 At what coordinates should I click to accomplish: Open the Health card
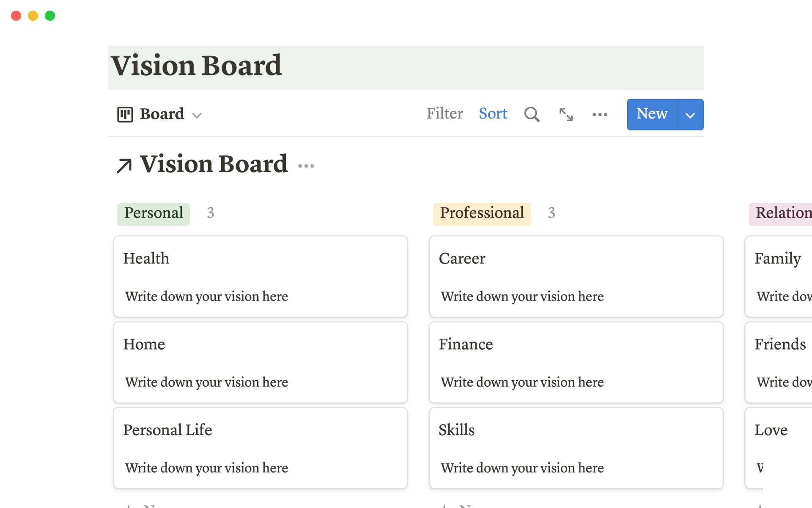260,276
